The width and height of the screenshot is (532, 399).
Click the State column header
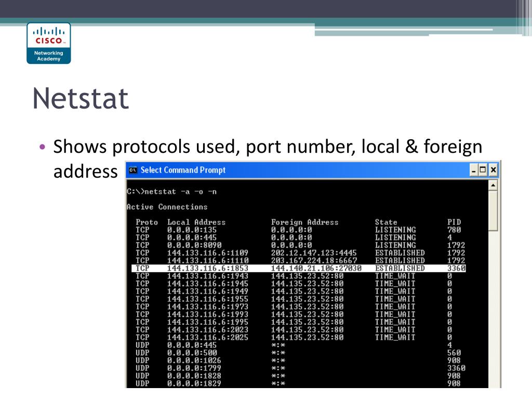[x=386, y=222]
